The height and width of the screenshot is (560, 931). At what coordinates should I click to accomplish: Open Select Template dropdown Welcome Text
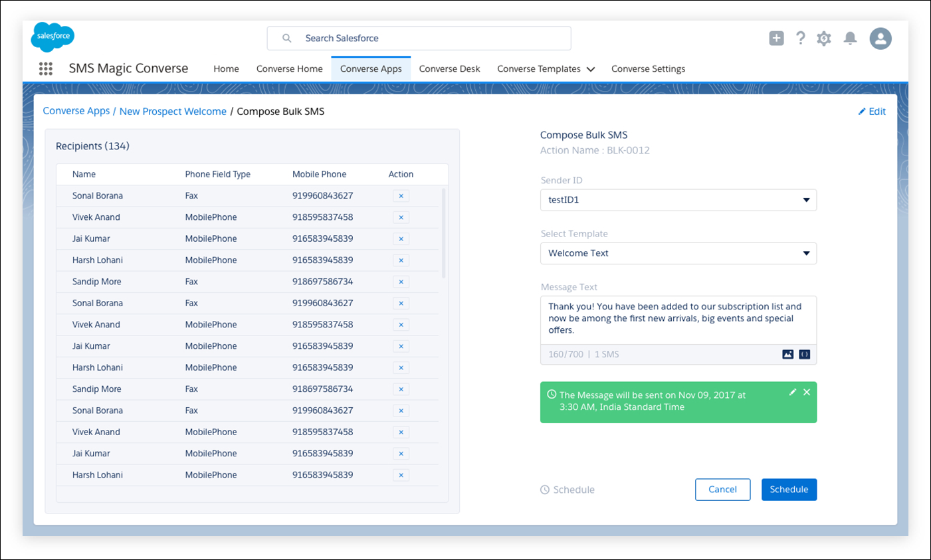pyautogui.click(x=678, y=253)
